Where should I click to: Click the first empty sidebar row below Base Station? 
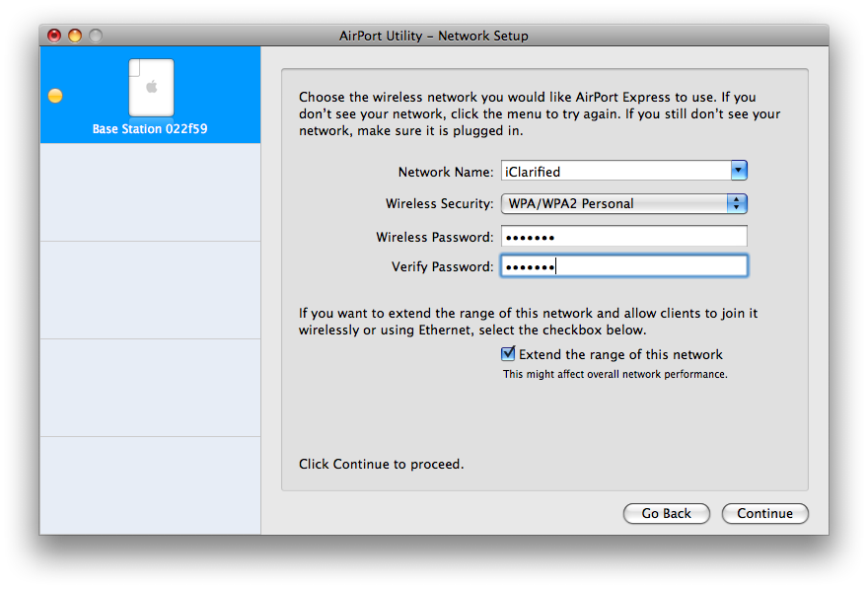[150, 192]
